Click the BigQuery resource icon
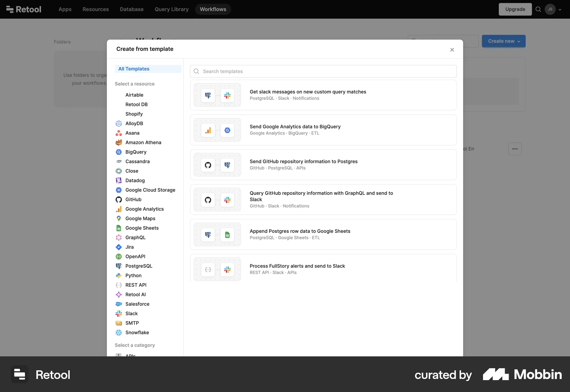Image resolution: width=570 pixels, height=392 pixels. coord(119,152)
